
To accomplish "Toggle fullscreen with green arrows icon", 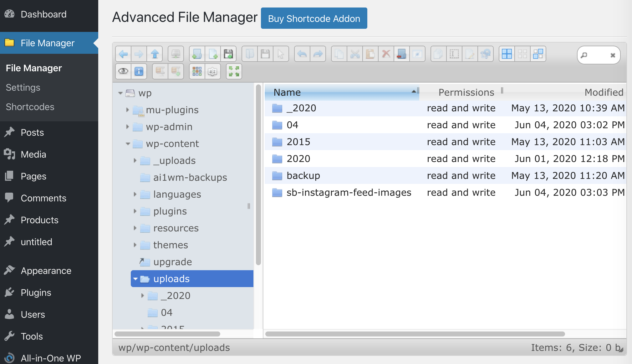I will [234, 72].
